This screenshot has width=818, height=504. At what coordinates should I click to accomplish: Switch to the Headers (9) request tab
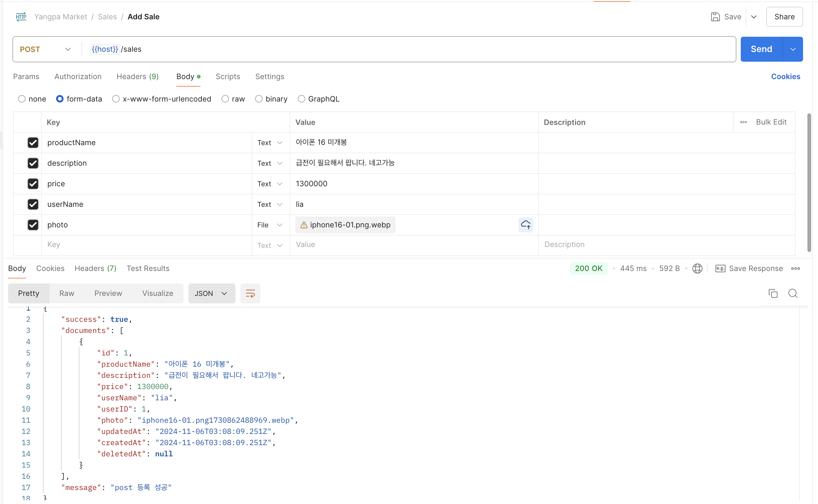coord(137,77)
